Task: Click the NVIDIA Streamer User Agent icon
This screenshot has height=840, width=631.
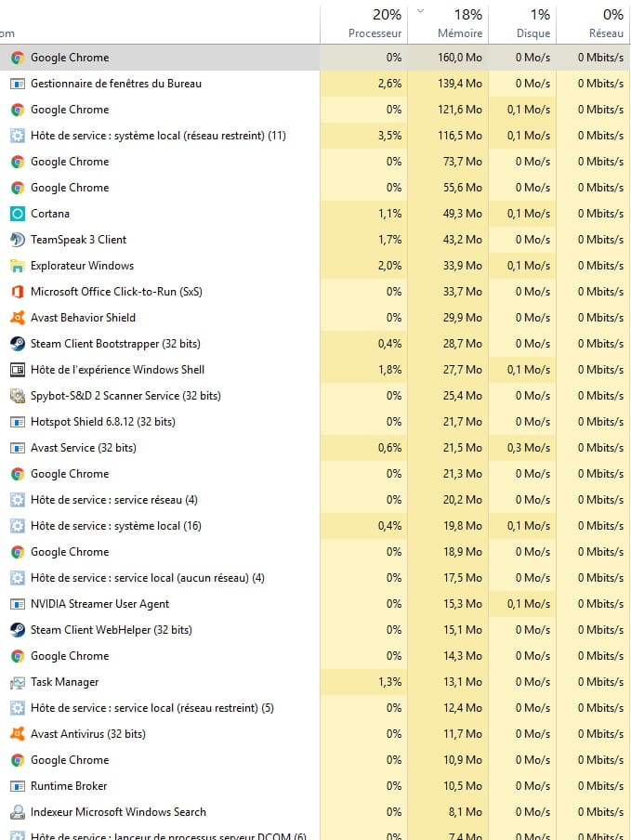Action: click(17, 604)
